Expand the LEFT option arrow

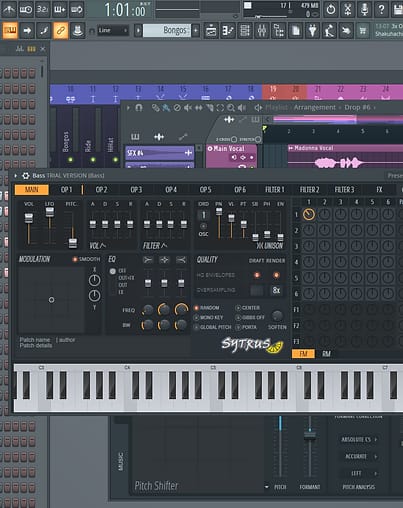376,473
